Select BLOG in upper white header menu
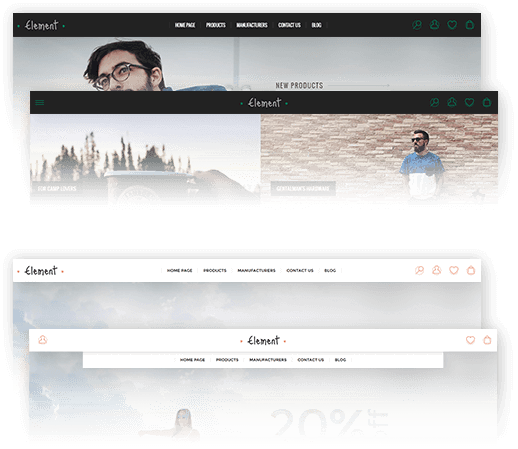The height and width of the screenshot is (449, 518). pos(330,270)
